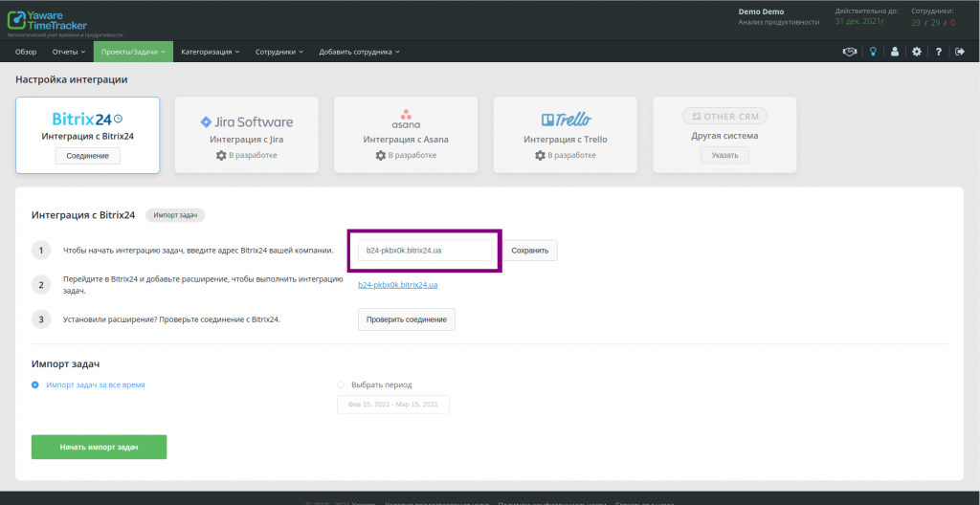Click the blue lightbulb tips icon
The height and width of the screenshot is (505, 980).
873,52
